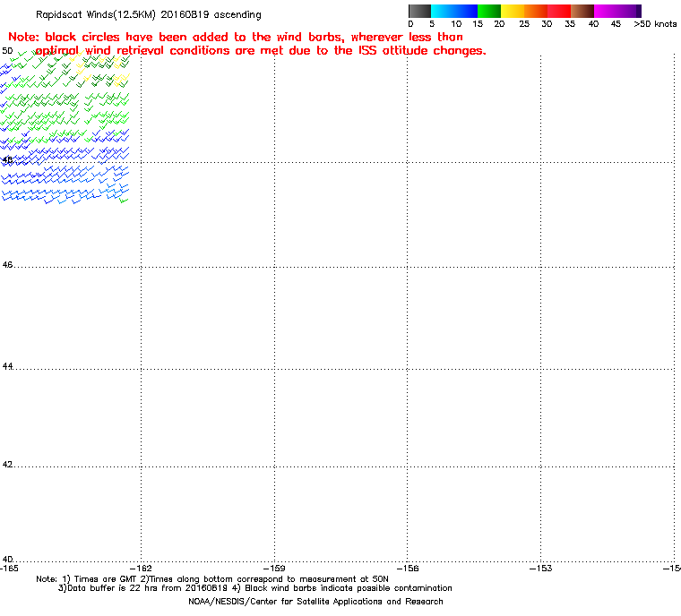Click the 'Times are GMT' footnote line
681x616 pixels.
(x=212, y=579)
